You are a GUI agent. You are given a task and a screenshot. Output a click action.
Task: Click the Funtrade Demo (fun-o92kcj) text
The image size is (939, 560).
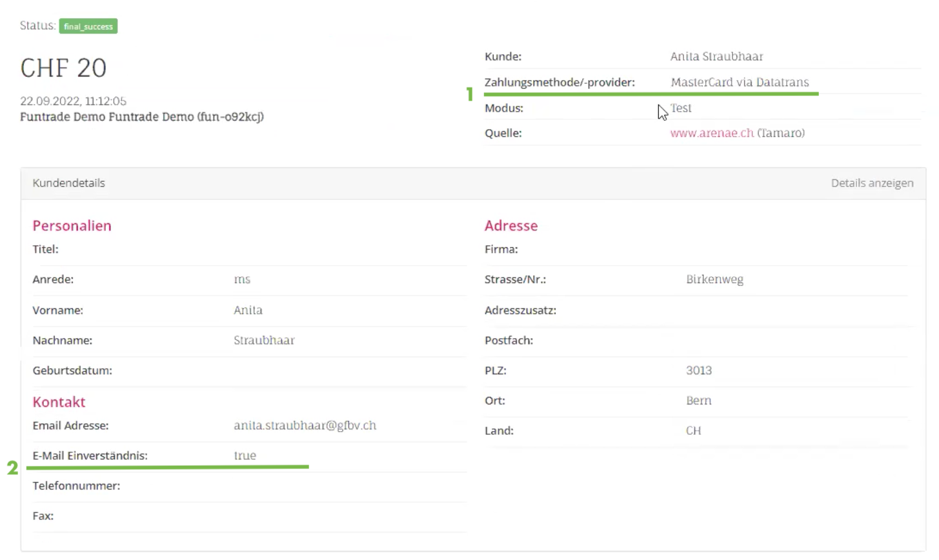tap(142, 117)
